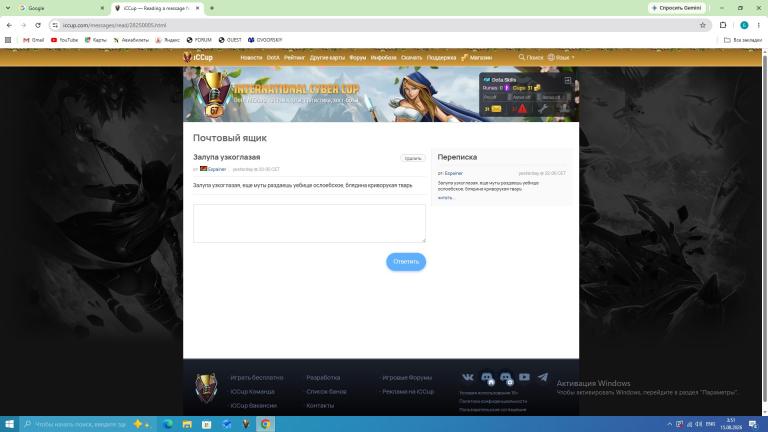Screen dimensions: 768x432
Task: Click the YouTube icon in footer
Action: pos(524,377)
